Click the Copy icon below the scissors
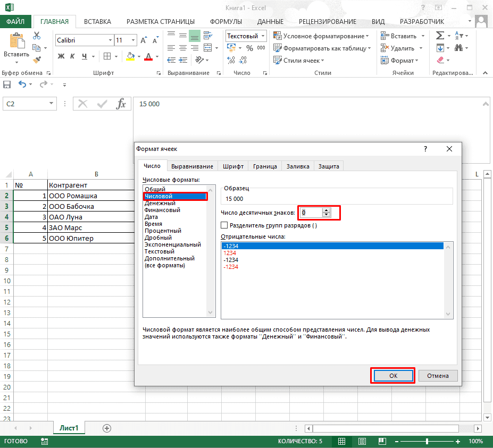Screen dimensions: 493x448 pyautogui.click(x=36, y=47)
